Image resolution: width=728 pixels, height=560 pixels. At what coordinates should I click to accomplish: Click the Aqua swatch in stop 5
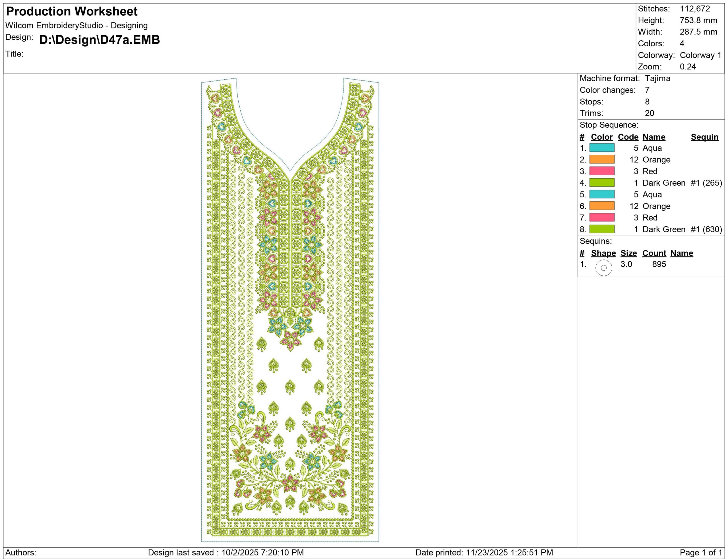pyautogui.click(x=602, y=194)
